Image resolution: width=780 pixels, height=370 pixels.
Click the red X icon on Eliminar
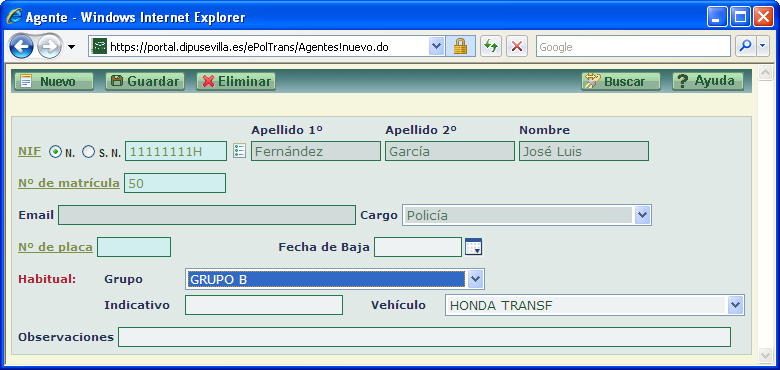point(208,82)
